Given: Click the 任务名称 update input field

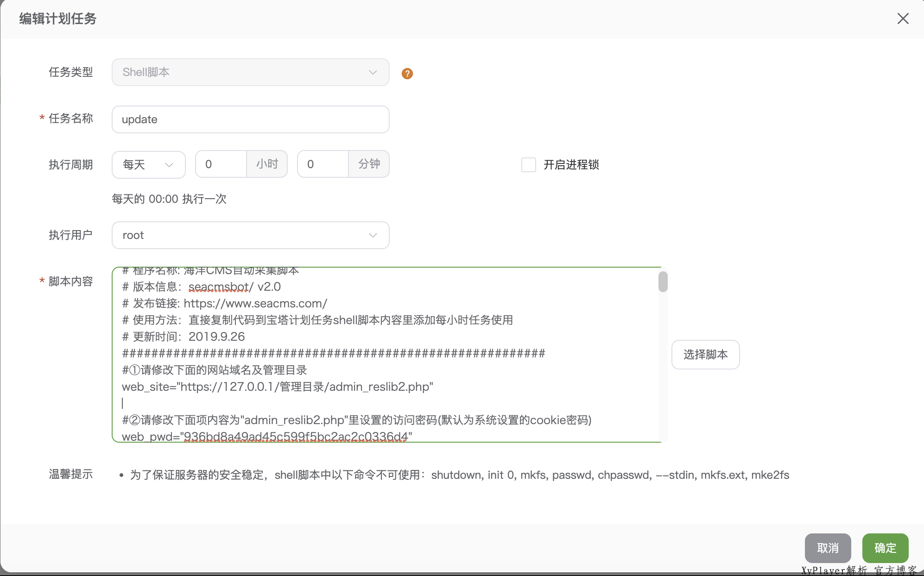Looking at the screenshot, I should click(x=250, y=119).
